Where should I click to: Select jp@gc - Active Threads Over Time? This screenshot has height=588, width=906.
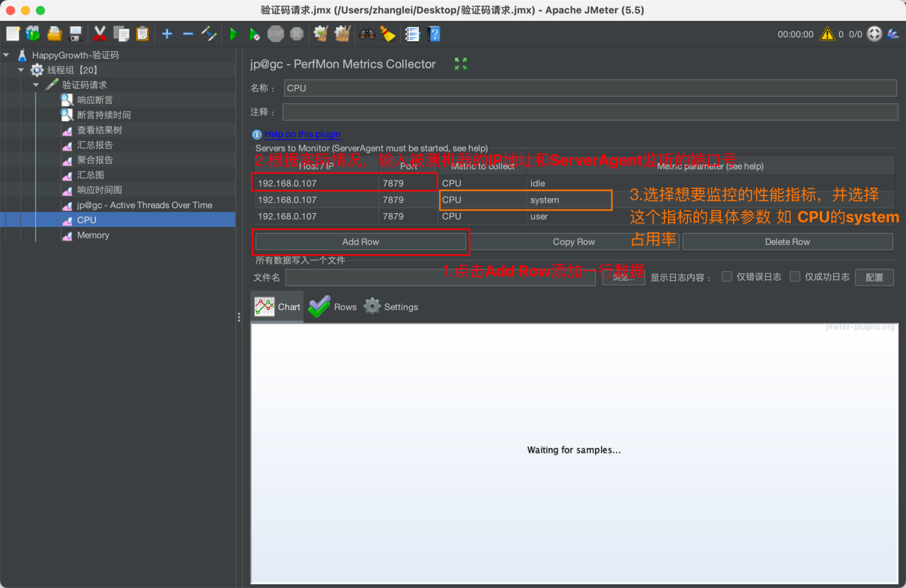click(x=144, y=205)
